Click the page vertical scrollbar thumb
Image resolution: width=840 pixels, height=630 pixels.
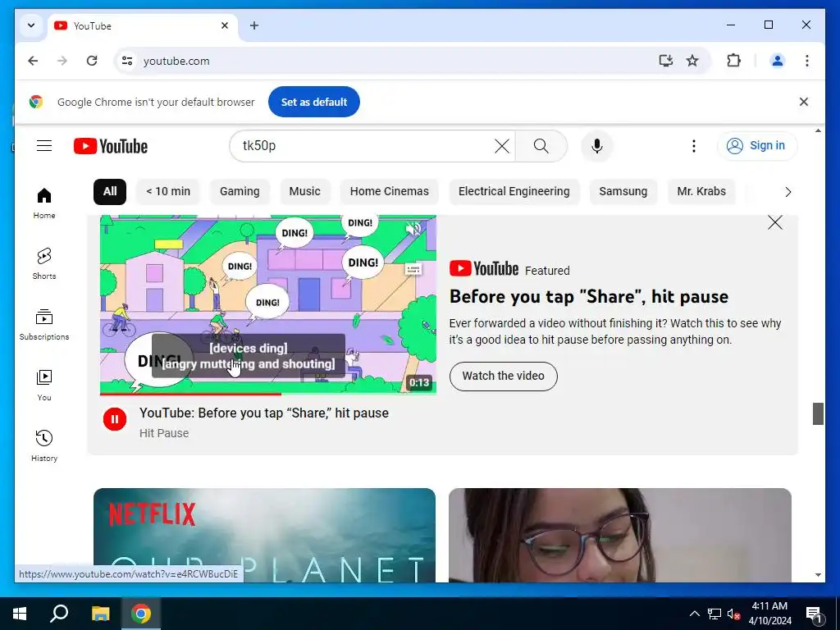pyautogui.click(x=818, y=413)
